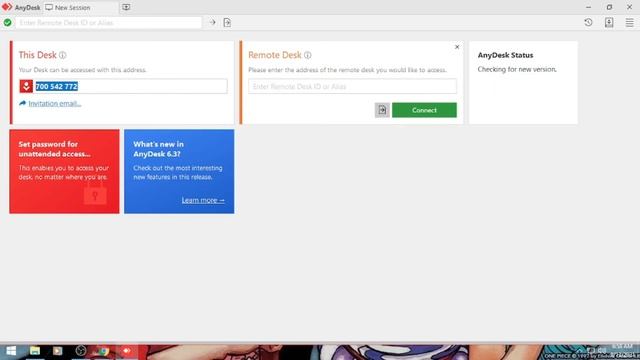Minimize the AnyDesk window
Screen dimensions: 640x360
click(588, 7)
